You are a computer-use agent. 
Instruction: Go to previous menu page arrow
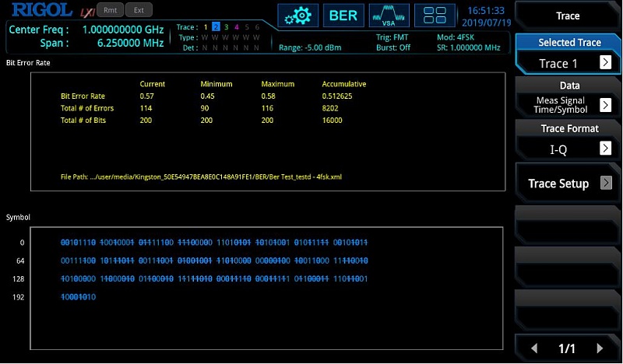click(533, 348)
